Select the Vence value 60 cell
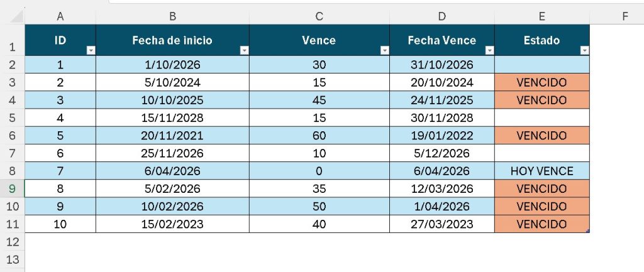Image resolution: width=644 pixels, height=272 pixels. (319, 136)
